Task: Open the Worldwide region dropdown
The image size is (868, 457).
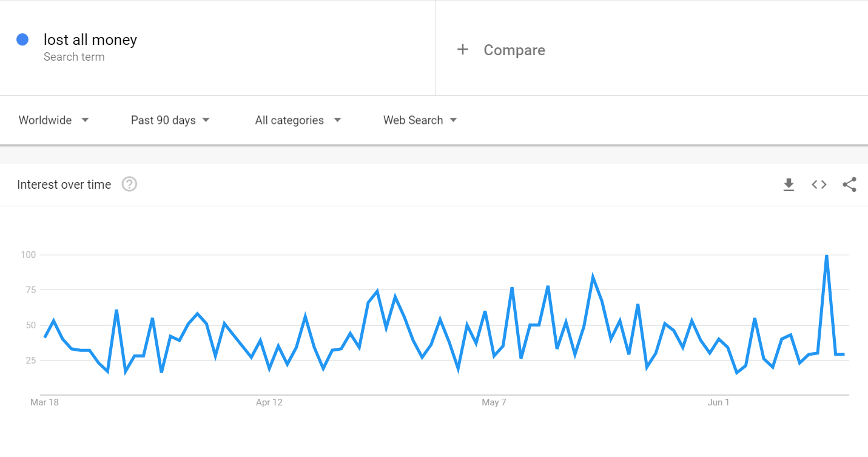Action: click(x=54, y=120)
